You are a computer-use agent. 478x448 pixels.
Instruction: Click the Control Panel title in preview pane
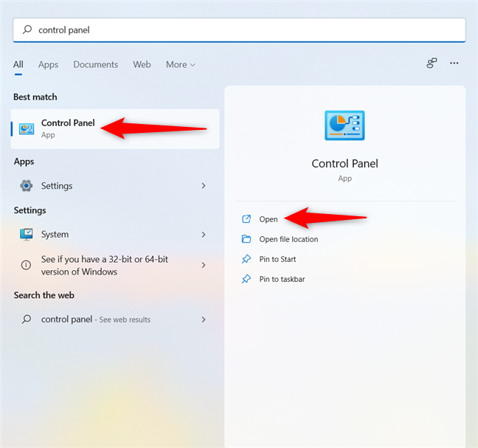pyautogui.click(x=344, y=163)
